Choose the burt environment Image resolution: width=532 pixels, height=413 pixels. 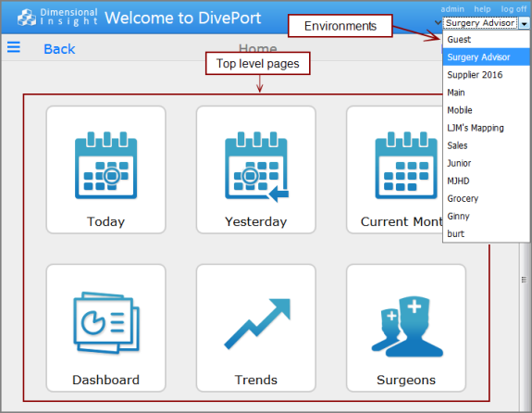tap(486, 233)
